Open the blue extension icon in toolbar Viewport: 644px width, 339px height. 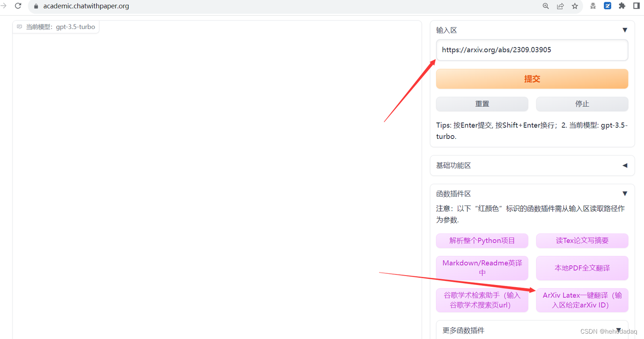[x=607, y=6]
